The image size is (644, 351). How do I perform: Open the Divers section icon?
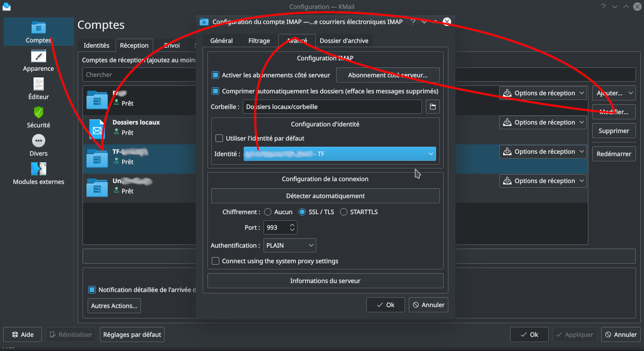(39, 141)
